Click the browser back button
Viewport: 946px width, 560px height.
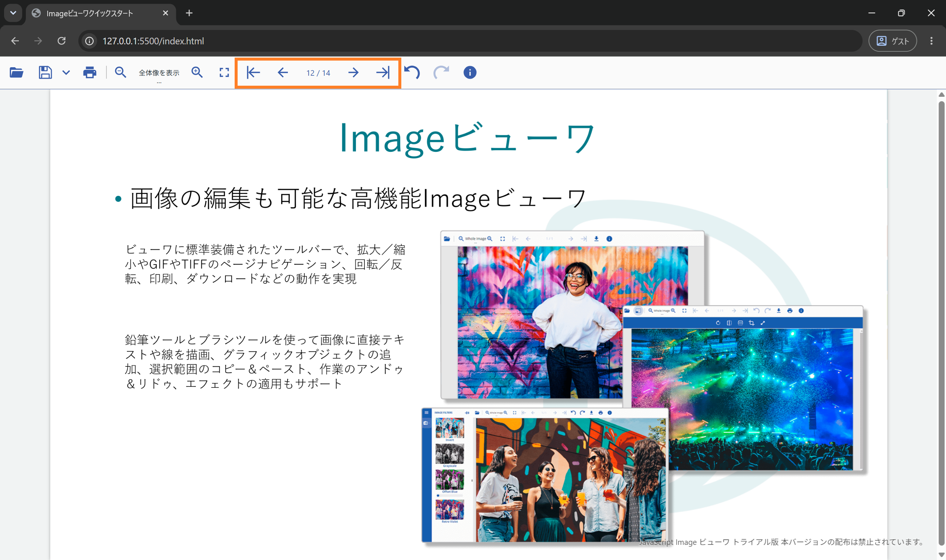pyautogui.click(x=15, y=41)
